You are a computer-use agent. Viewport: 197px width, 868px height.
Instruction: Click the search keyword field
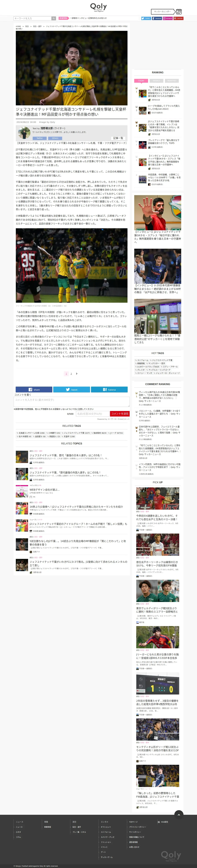pos(32,18)
